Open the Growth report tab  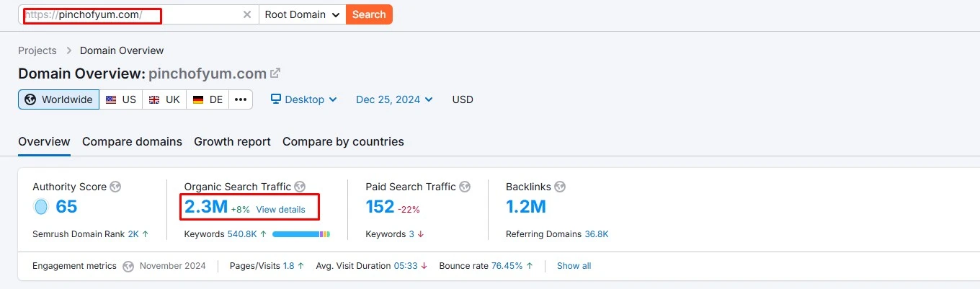click(x=232, y=141)
